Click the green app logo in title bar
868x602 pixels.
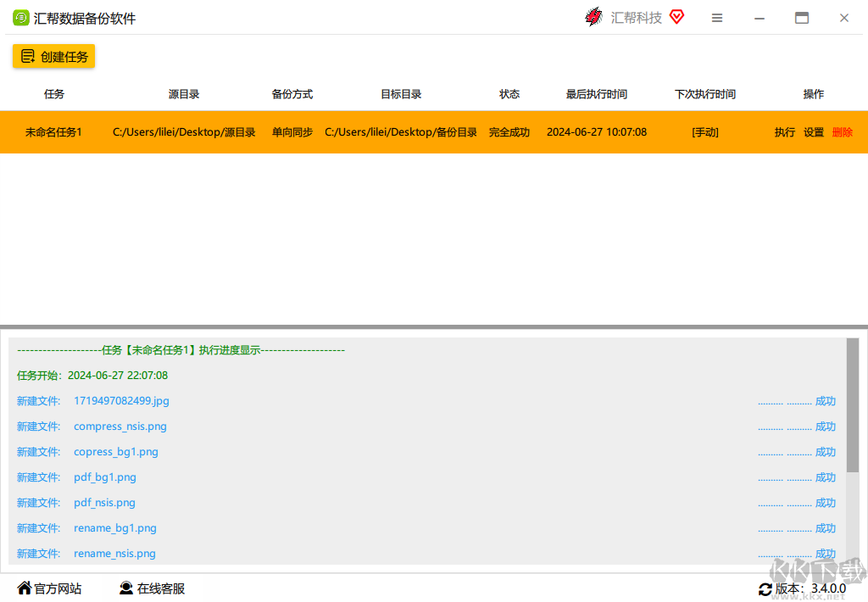[x=19, y=17]
